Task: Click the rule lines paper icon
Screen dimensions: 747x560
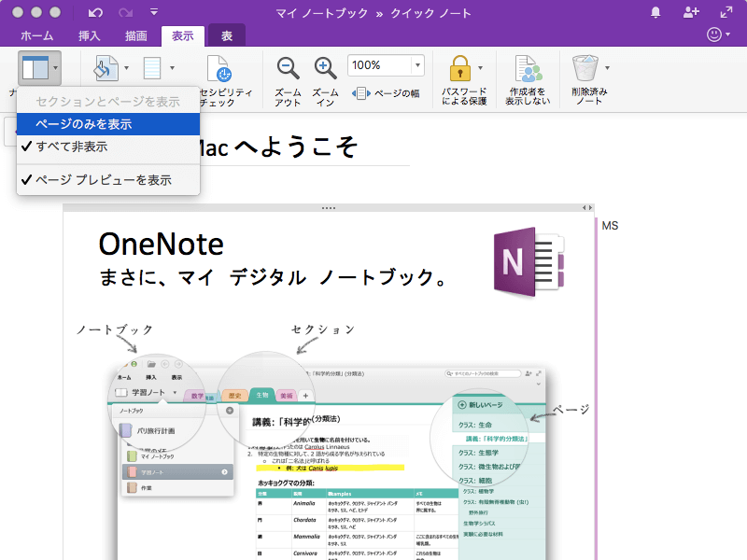Action: tap(152, 68)
